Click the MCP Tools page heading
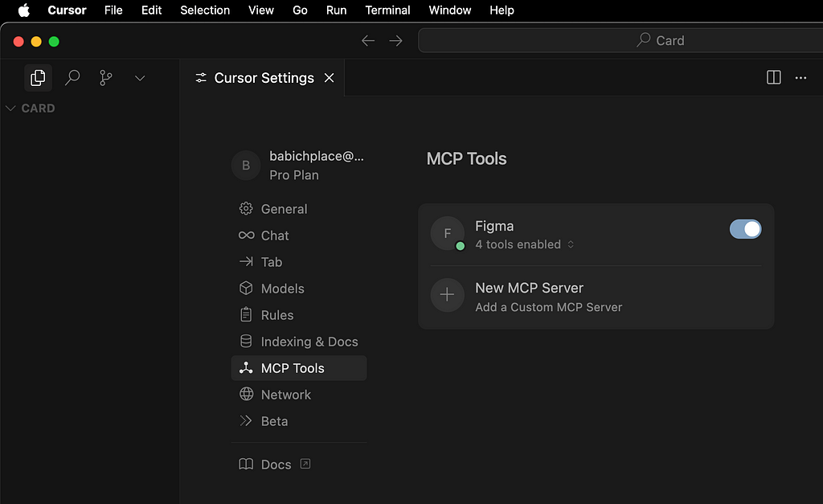 467,158
